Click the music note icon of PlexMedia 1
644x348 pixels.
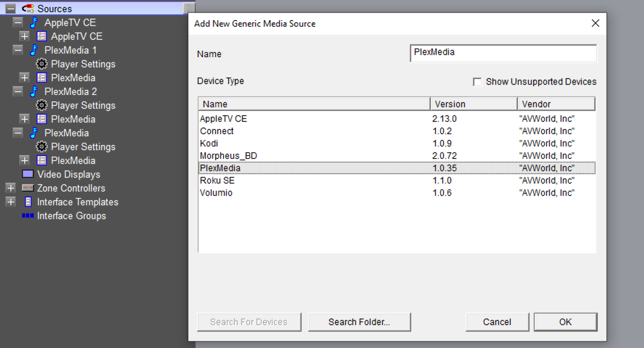[x=34, y=50]
